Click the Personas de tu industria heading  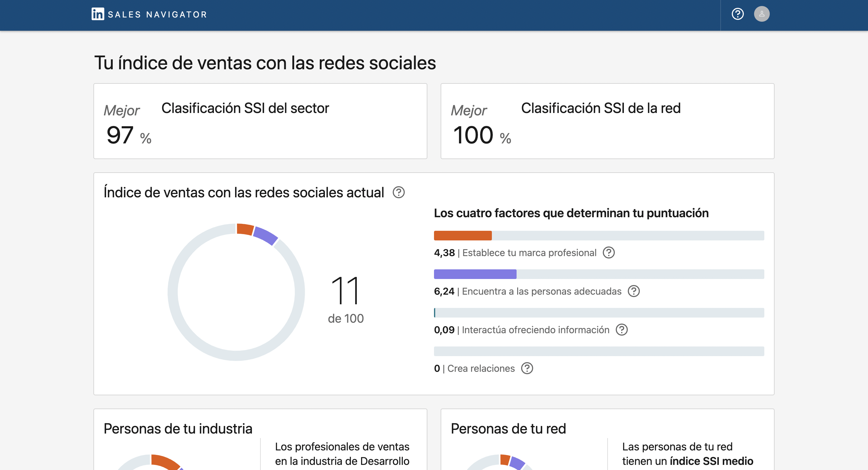(x=178, y=429)
